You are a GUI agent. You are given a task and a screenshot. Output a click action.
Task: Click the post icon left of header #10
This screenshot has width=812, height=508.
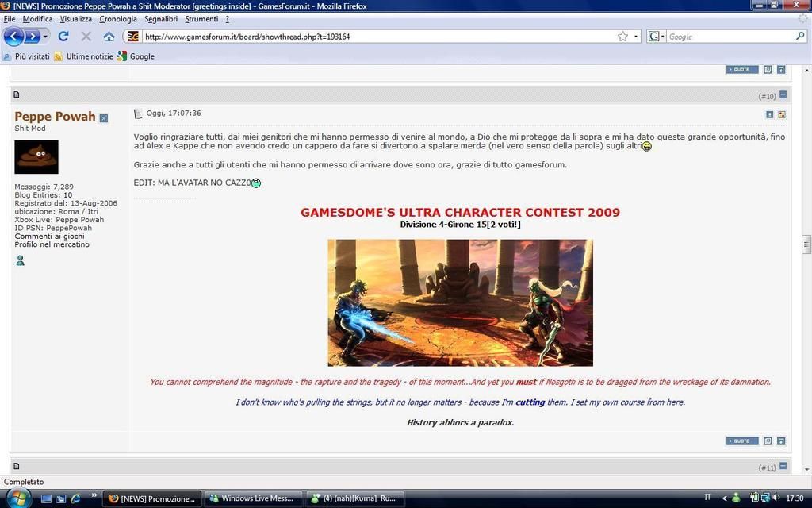pos(16,94)
